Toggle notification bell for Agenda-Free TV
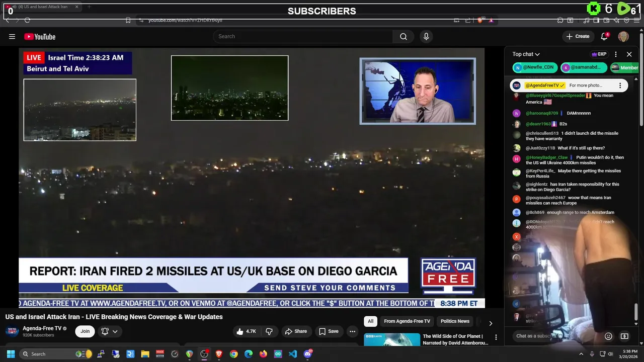The width and height of the screenshot is (644, 362). [x=105, y=331]
